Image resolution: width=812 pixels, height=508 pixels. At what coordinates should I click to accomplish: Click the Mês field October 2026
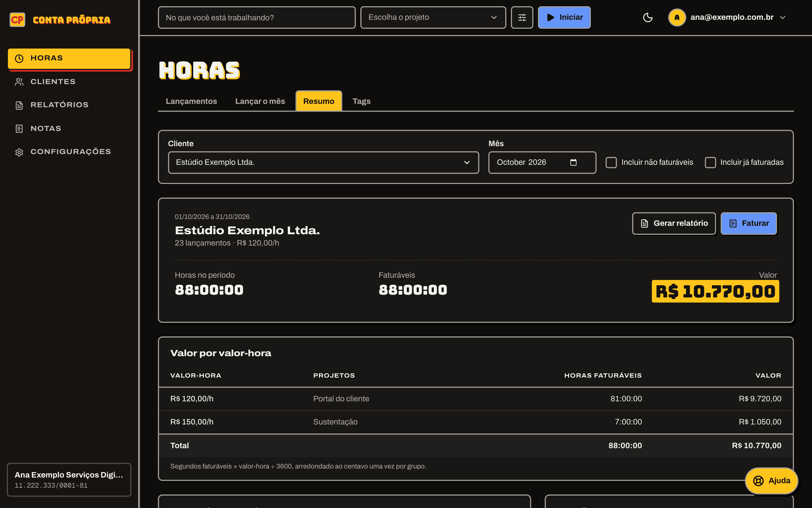pyautogui.click(x=542, y=162)
